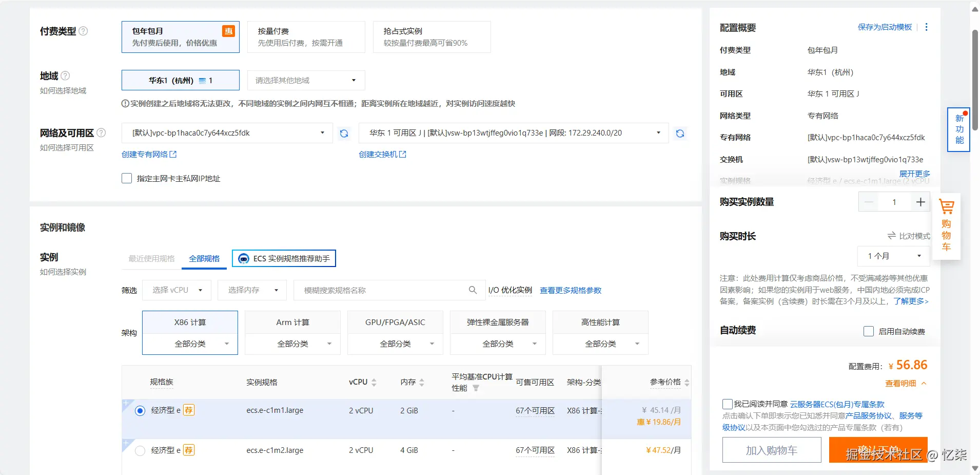Expand 全部分类 under GPU/FPGA/ASIC
The image size is (980, 475).
[x=395, y=344]
